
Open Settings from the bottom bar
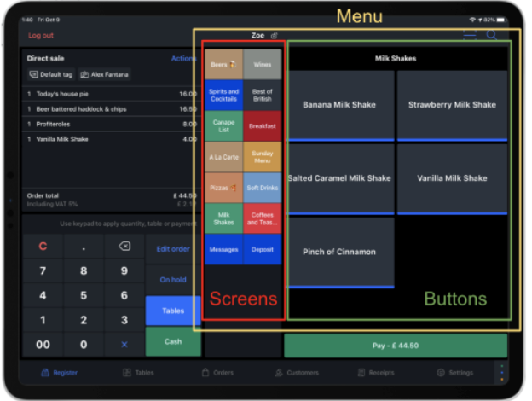tap(454, 373)
